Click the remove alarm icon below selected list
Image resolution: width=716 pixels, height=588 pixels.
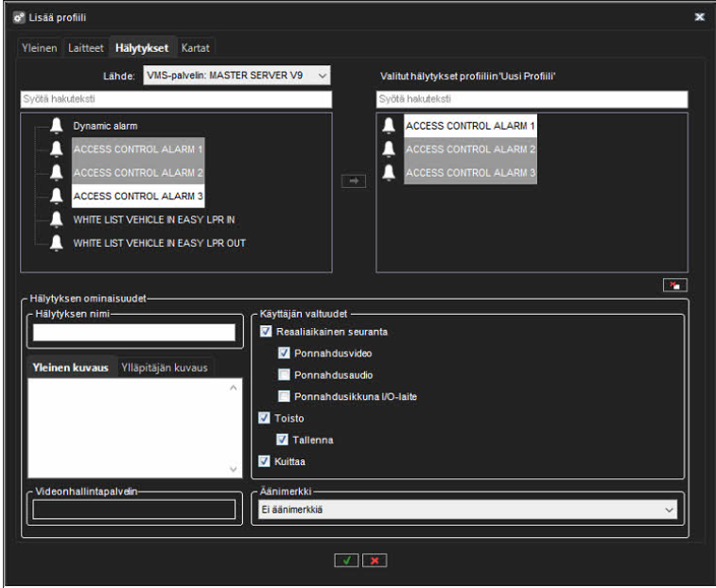click(x=674, y=285)
